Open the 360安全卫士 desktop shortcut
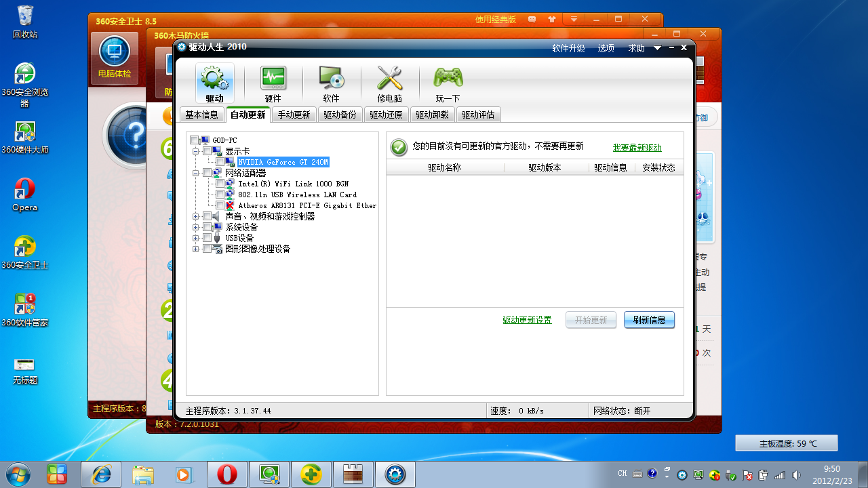 pos(25,253)
